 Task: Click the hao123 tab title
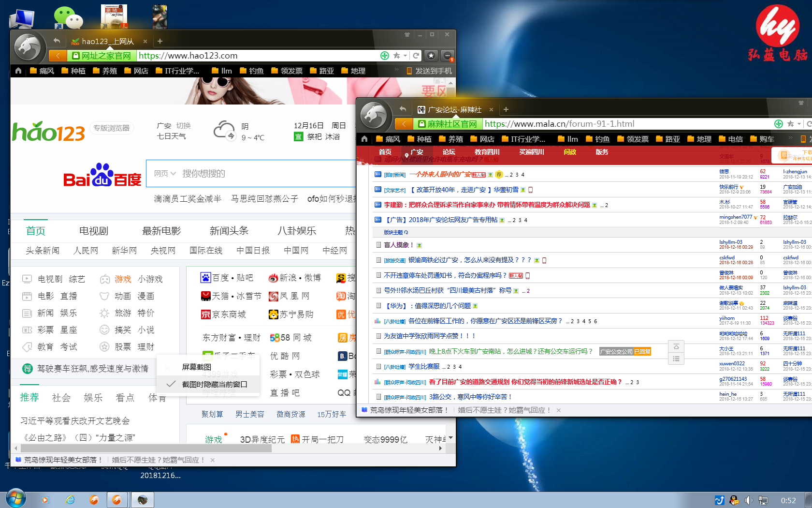coord(107,41)
